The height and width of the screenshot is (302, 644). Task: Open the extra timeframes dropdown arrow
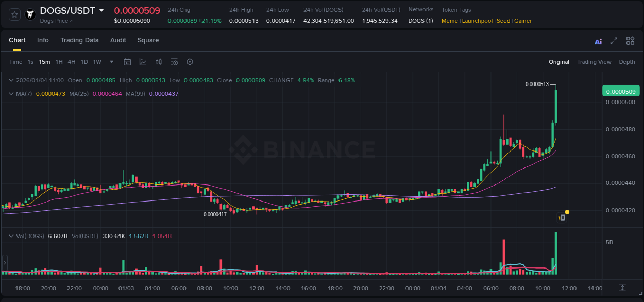[111, 62]
